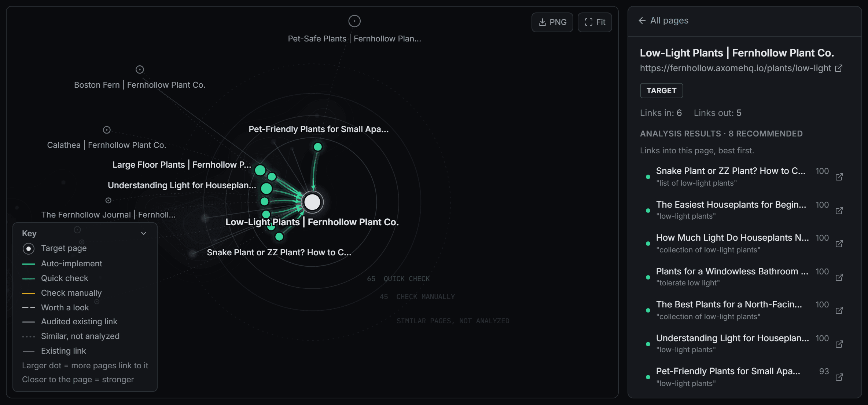Click the Links out: 5 stat

coord(717,113)
